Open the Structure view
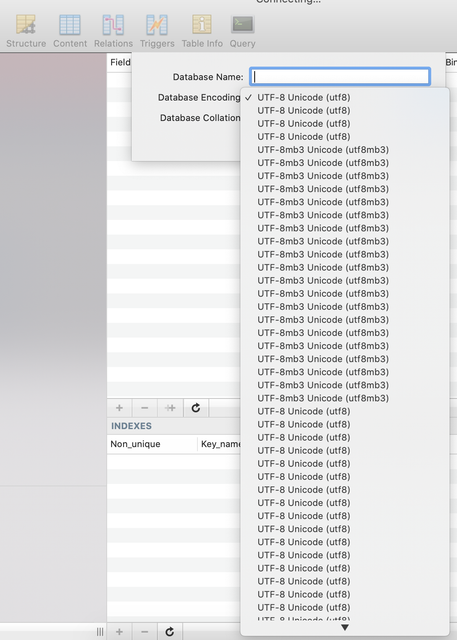 tap(26, 31)
